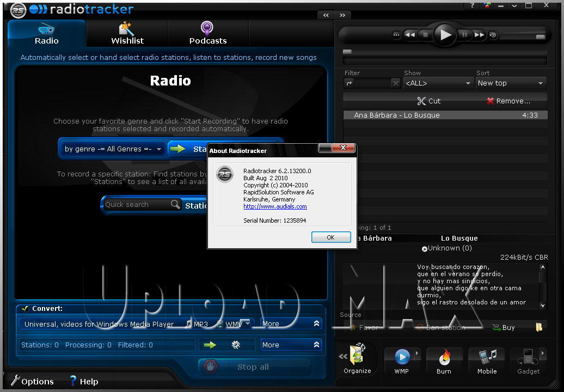
Task: Open the audials.com link
Action: point(275,206)
